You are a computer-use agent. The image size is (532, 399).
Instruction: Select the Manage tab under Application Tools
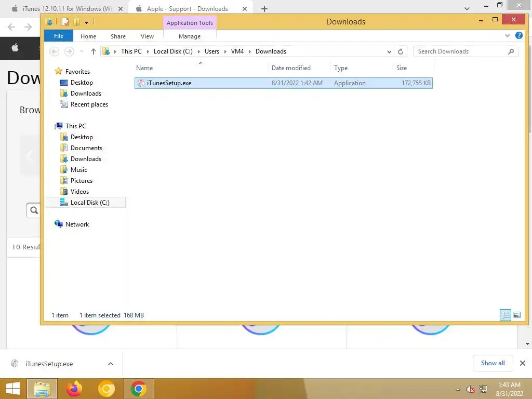(189, 36)
